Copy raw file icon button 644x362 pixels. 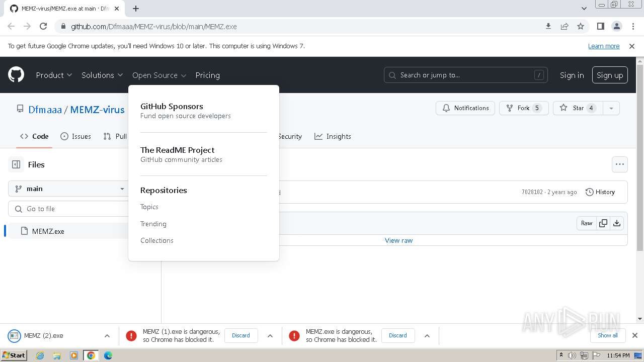point(603,223)
